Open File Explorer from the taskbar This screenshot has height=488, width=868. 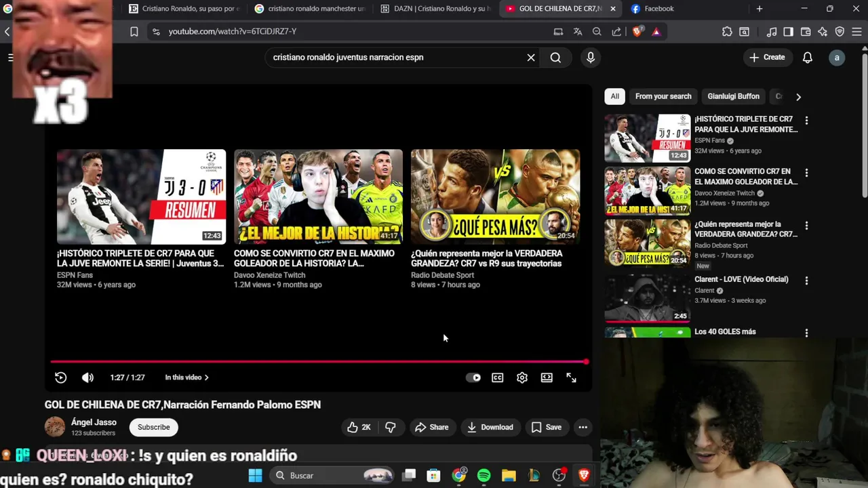509,476
